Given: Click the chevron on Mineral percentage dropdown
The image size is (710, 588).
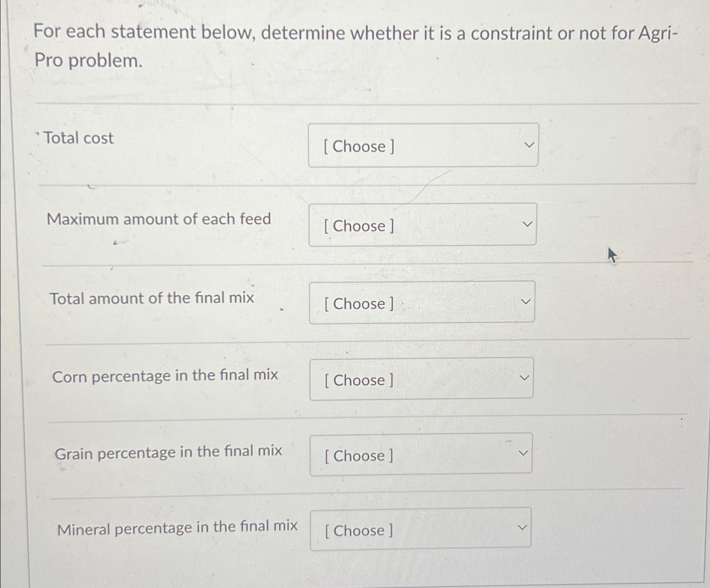Looking at the screenshot, I should (522, 527).
